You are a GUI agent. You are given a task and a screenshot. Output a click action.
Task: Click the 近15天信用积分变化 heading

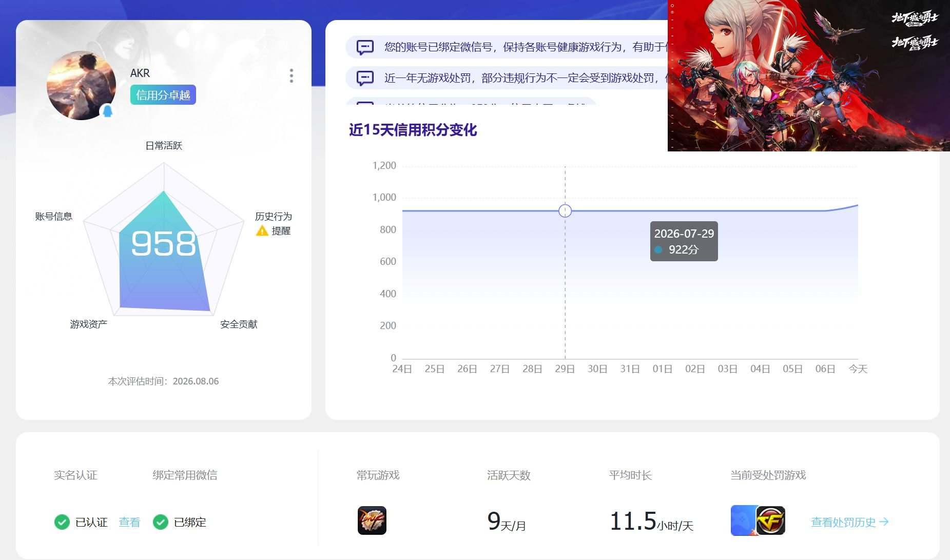point(413,130)
